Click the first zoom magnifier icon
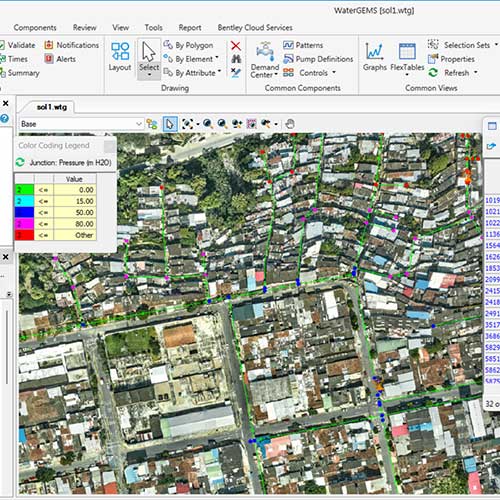 click(x=208, y=124)
